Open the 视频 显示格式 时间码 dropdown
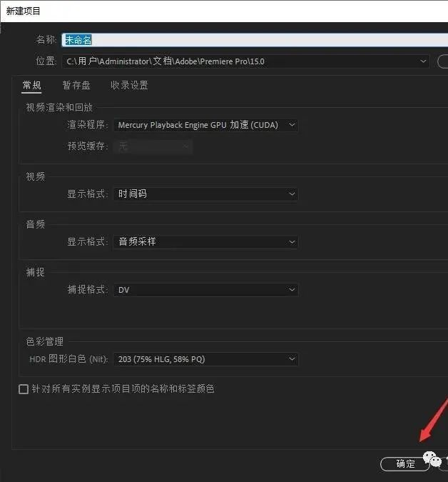448x482 pixels. 205,194
